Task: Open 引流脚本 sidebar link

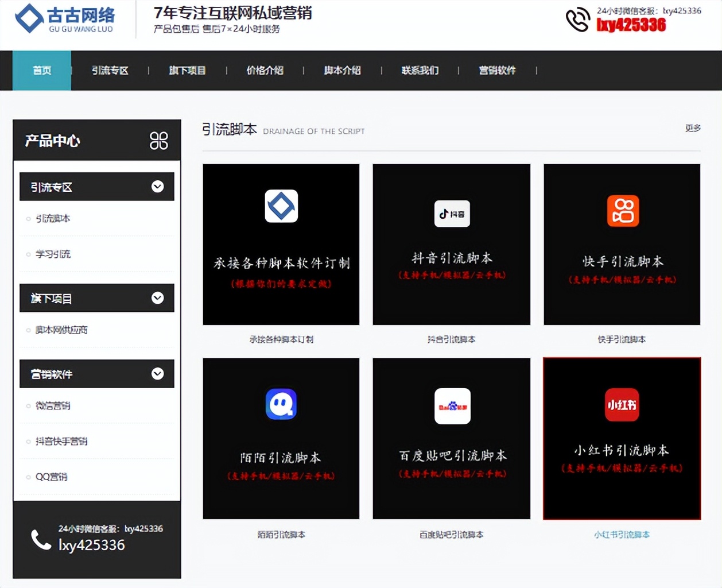Action: pyautogui.click(x=53, y=218)
